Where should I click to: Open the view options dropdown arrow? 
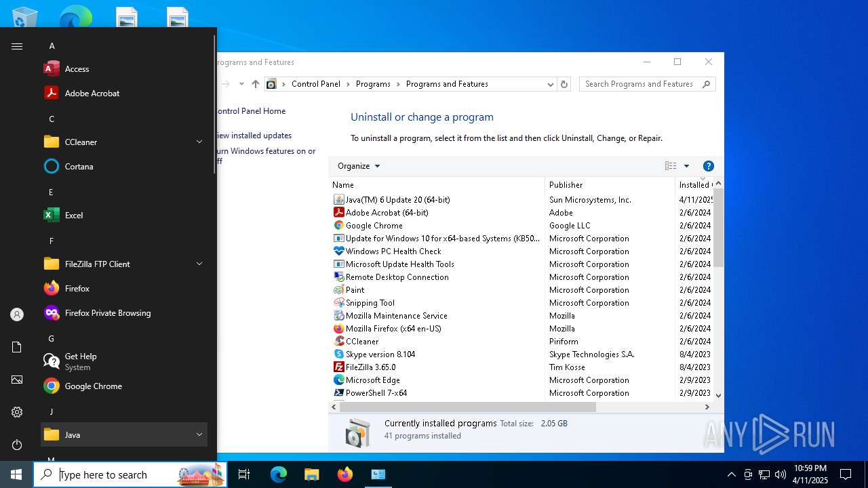686,166
